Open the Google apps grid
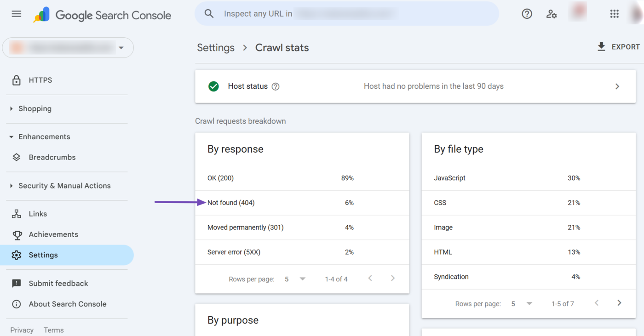 (614, 14)
